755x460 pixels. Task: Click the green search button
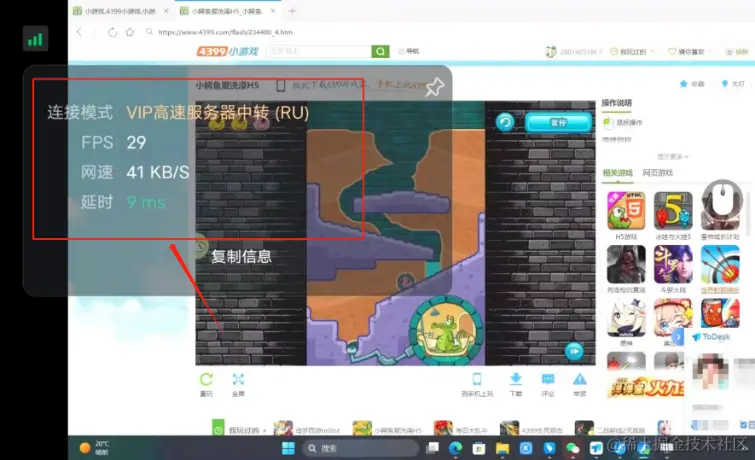(x=380, y=51)
